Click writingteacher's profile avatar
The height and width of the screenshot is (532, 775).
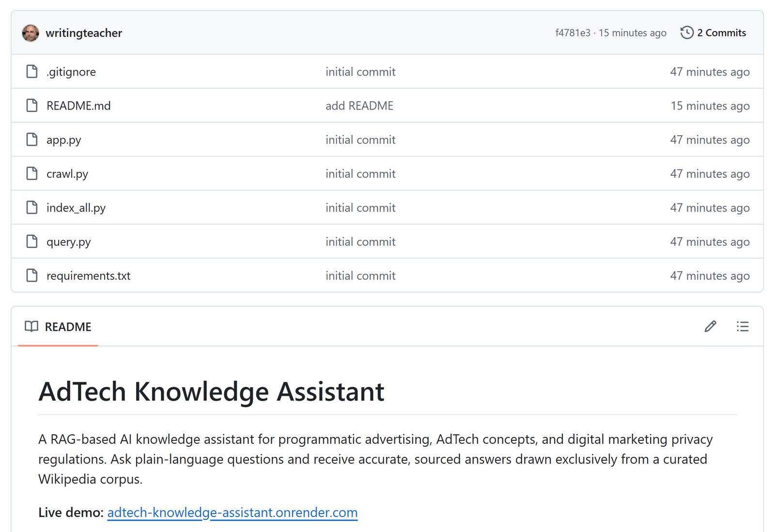[30, 32]
